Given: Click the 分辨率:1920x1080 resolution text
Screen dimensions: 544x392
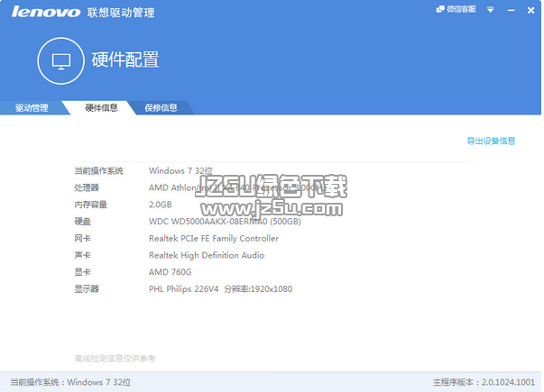Looking at the screenshot, I should point(258,289).
